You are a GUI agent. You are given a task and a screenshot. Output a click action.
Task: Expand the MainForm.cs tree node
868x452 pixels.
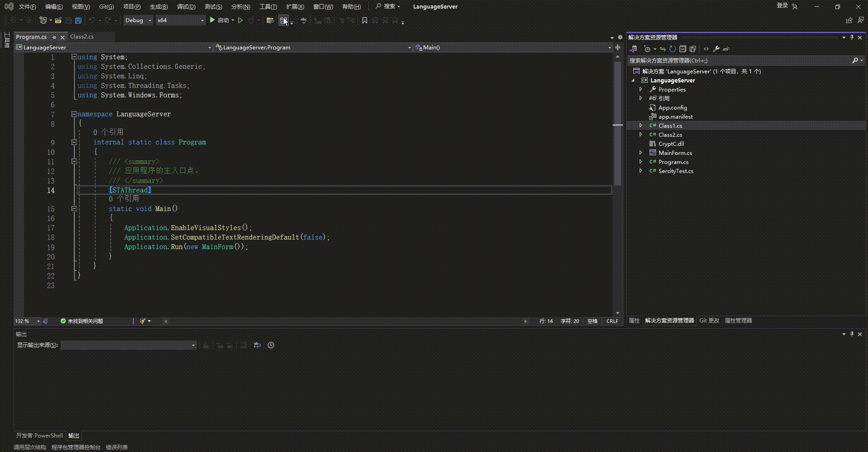click(x=641, y=153)
